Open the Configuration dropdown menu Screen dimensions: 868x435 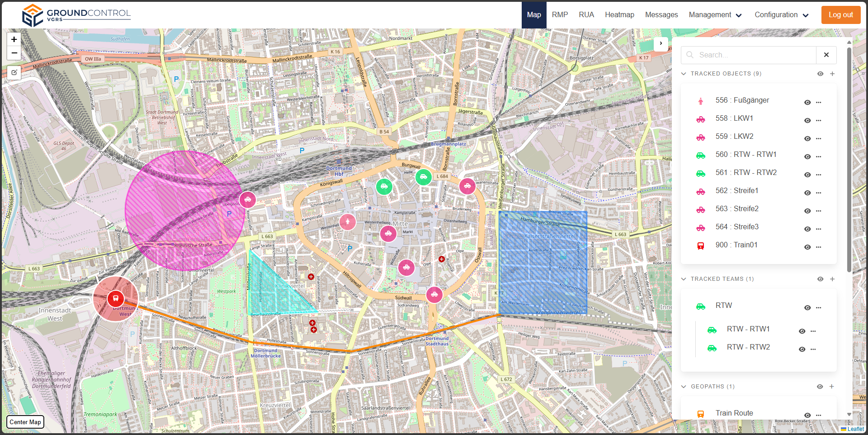click(x=781, y=15)
